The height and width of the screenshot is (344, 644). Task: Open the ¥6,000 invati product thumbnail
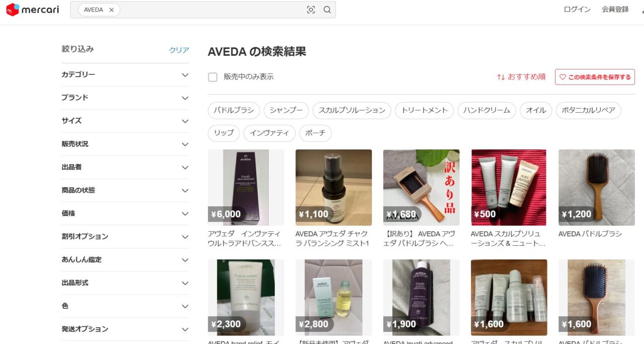246,188
